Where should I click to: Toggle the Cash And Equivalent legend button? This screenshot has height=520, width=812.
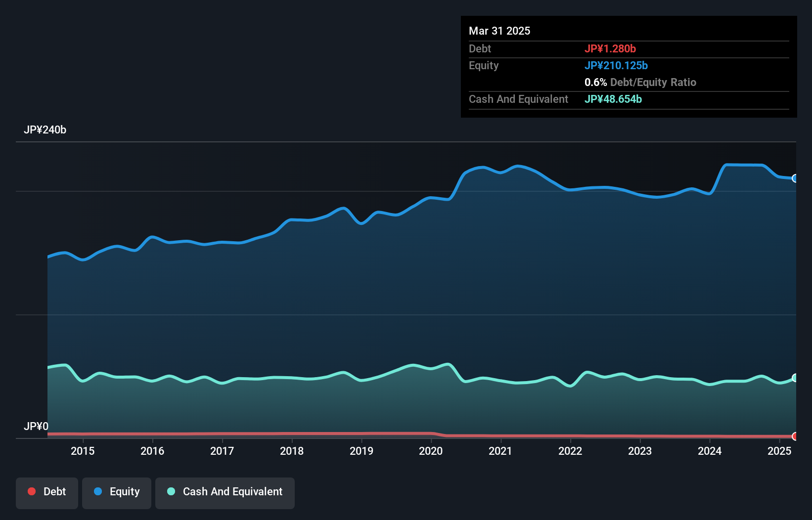(225, 493)
